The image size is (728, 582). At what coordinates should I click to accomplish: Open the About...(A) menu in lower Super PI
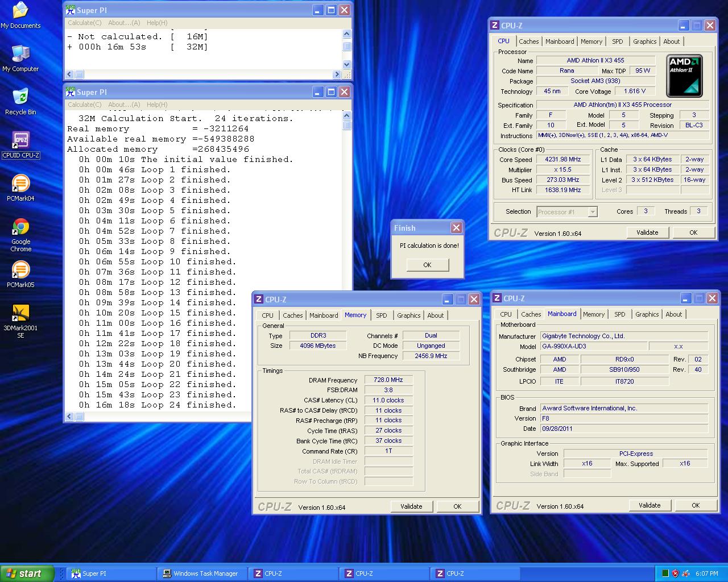(124, 105)
